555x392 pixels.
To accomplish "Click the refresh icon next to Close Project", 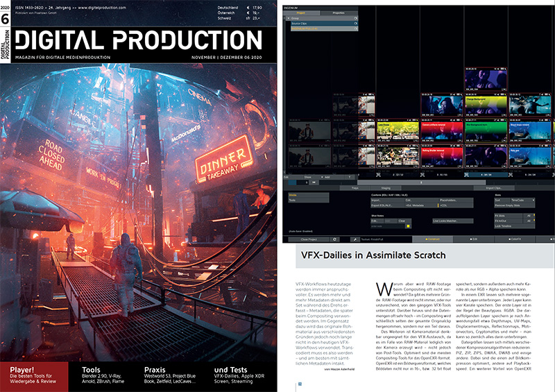I will 335,239.
